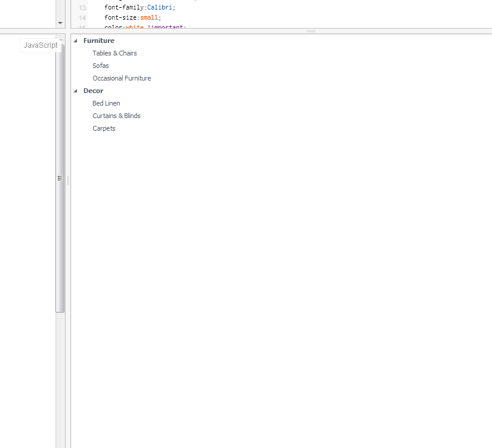The height and width of the screenshot is (448, 492).
Task: Click the down arrow of top scrollbar
Action: pyautogui.click(x=60, y=23)
